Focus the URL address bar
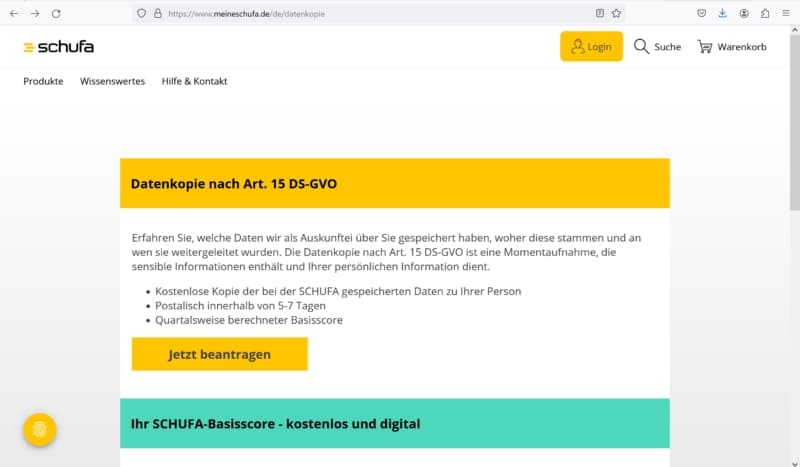Image resolution: width=800 pixels, height=467 pixels. 378,14
